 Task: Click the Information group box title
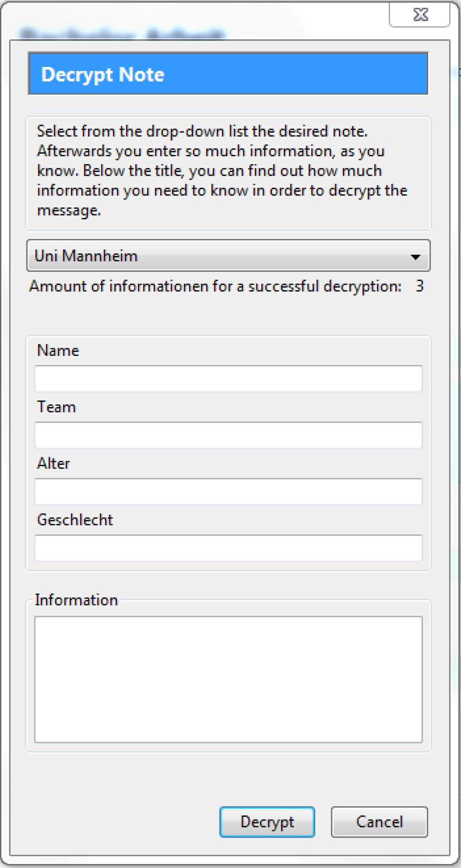(x=76, y=600)
